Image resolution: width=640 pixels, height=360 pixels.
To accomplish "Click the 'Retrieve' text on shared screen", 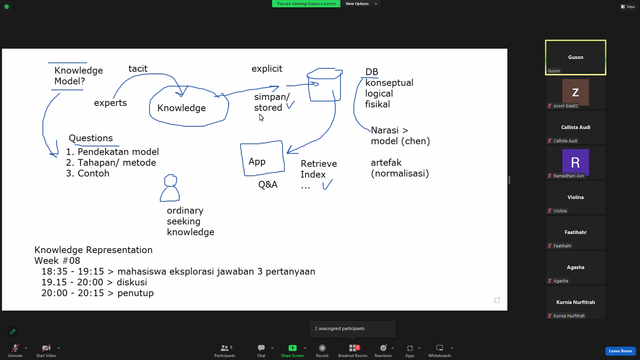I will click(319, 164).
